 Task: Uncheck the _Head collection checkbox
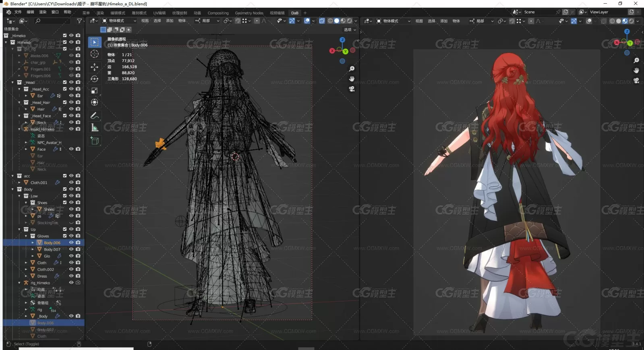(x=65, y=83)
